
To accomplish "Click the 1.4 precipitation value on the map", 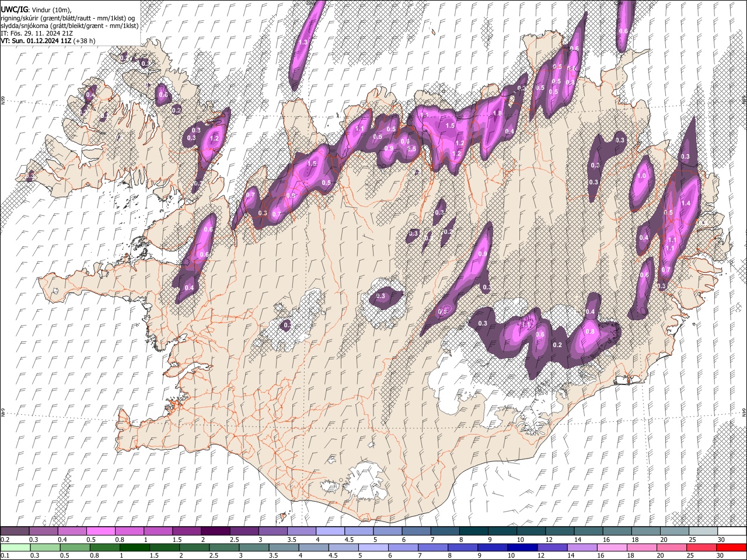I will point(686,203).
